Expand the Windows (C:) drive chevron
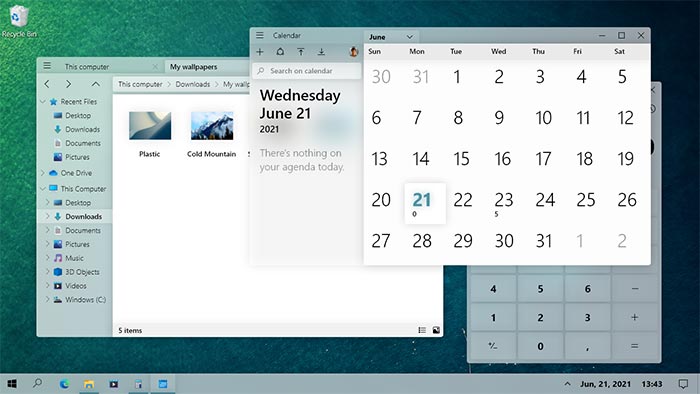700x394 pixels. [x=48, y=299]
